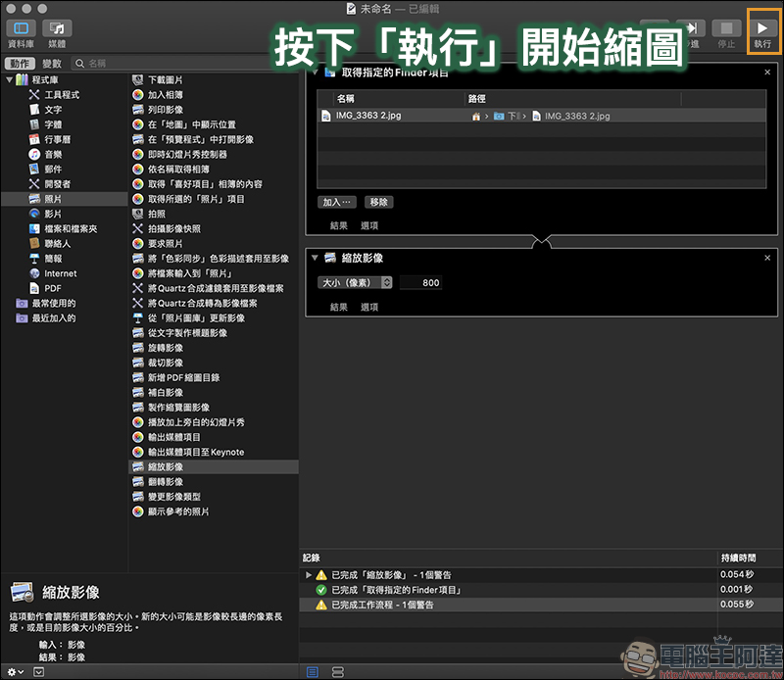Open the 大小（像素）size dropdown
784x680 pixels.
point(355,283)
